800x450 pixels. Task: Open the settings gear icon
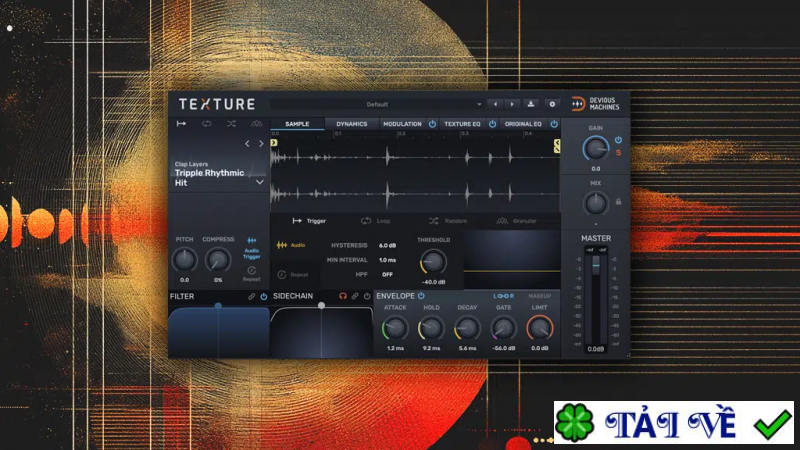pyautogui.click(x=552, y=104)
